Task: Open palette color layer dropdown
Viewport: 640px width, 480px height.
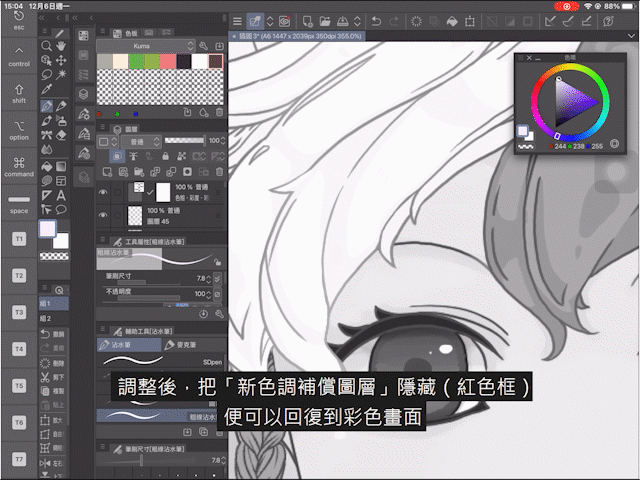Action: (x=108, y=142)
